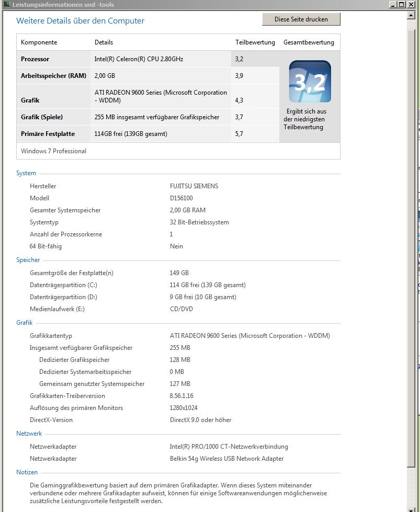Viewport: 420px width, 512px height.
Task: Click the 4,3 graphics subscore
Action: pyautogui.click(x=239, y=100)
